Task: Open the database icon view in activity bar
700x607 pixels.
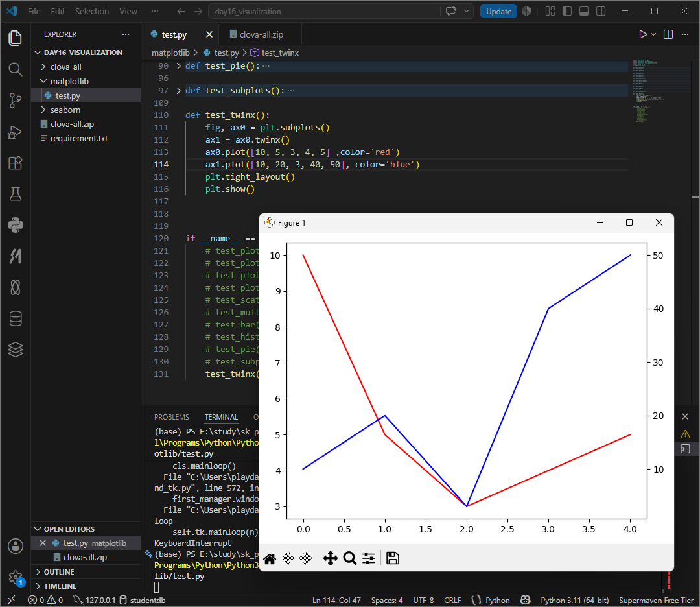Action: tap(15, 318)
